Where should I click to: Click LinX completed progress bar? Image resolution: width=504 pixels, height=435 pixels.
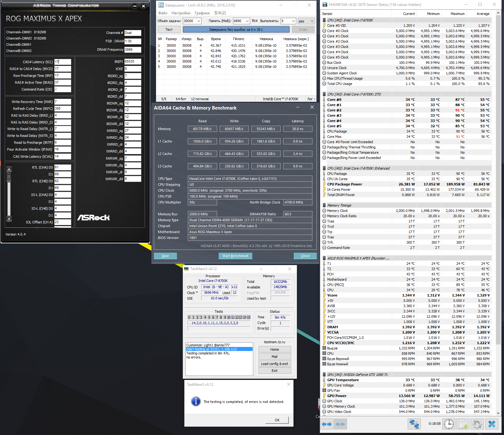[236, 30]
